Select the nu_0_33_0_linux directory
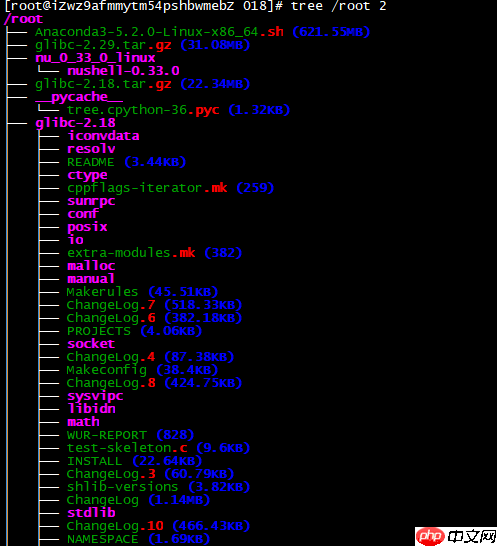This screenshot has height=546, width=497. click(x=95, y=58)
